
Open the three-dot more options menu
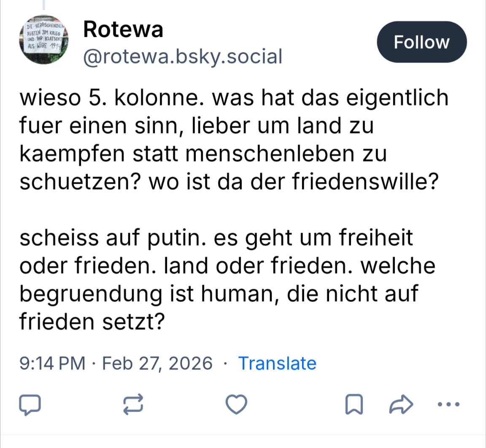(448, 404)
